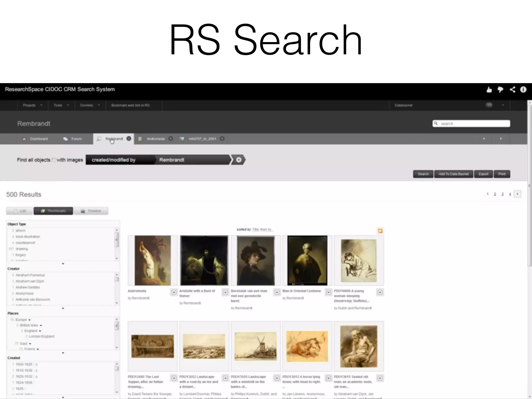
Task: Click the Search button
Action: (423, 174)
